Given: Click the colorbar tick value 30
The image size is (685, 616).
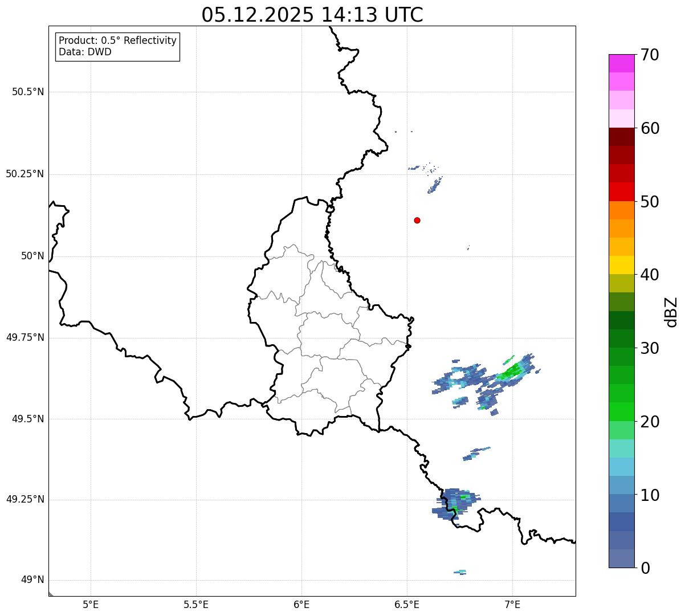Looking at the screenshot, I should pyautogui.click(x=649, y=348).
